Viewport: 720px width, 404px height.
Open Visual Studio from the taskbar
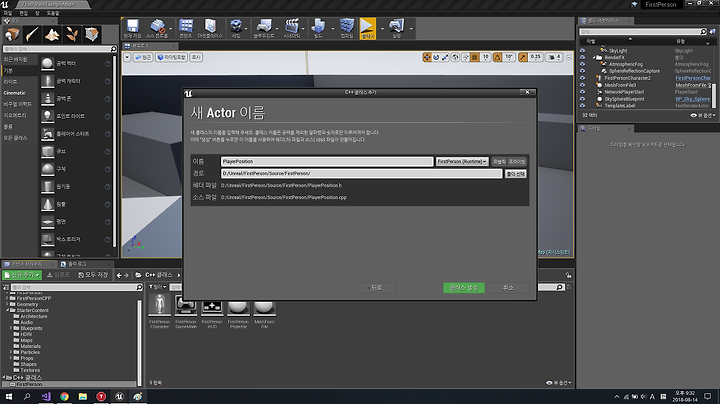(46, 396)
